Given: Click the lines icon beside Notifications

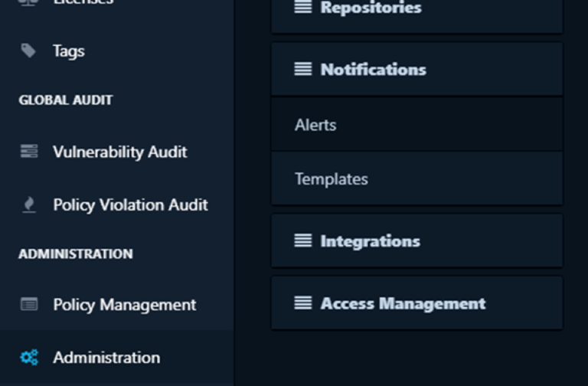Looking at the screenshot, I should 303,69.
